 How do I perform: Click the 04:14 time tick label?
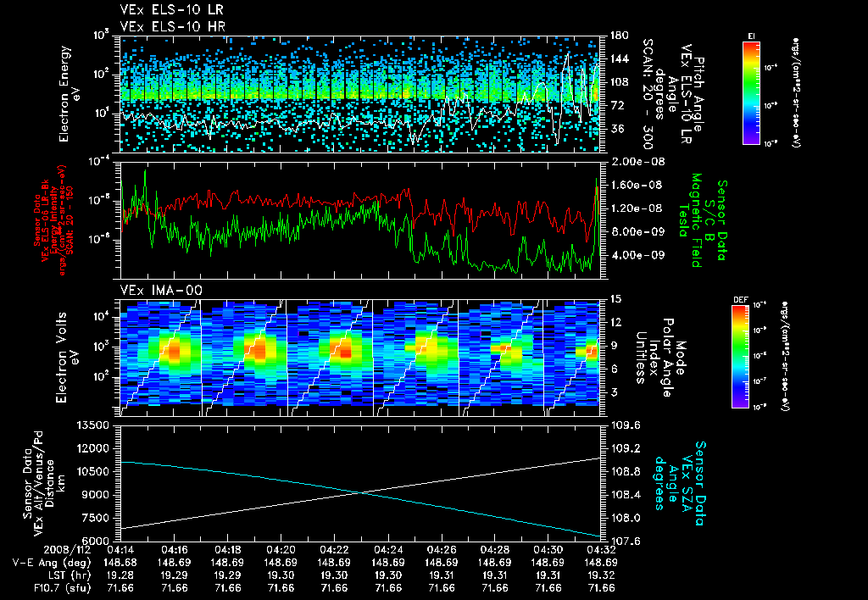click(x=120, y=550)
